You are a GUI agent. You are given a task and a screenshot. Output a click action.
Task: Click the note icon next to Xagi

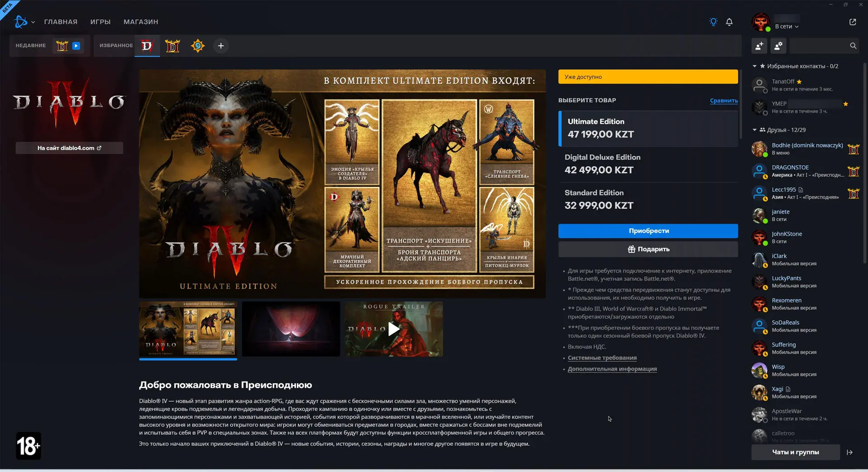tap(788, 389)
